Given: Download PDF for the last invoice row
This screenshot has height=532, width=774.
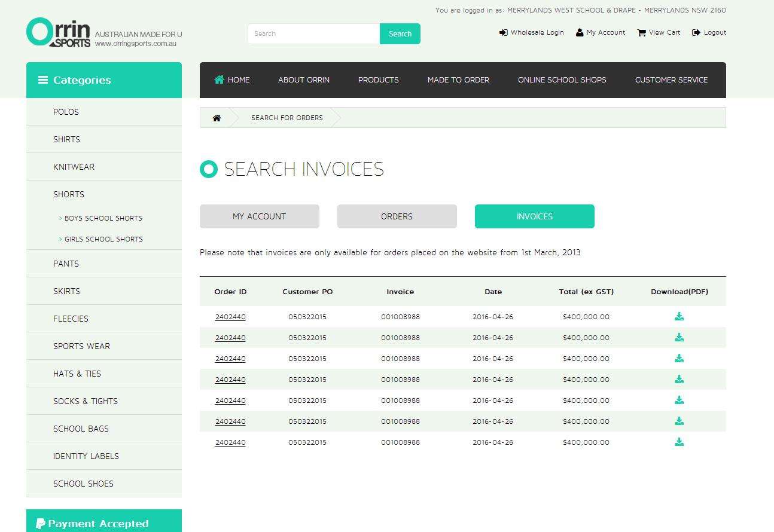Looking at the screenshot, I should (679, 442).
